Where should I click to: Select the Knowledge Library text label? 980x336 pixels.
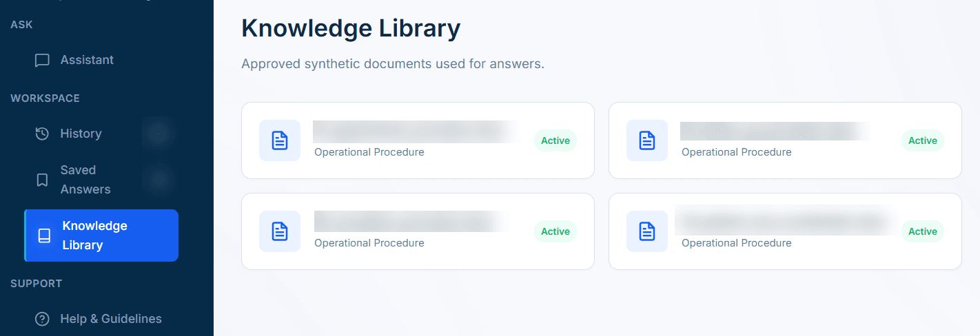pyautogui.click(x=94, y=235)
